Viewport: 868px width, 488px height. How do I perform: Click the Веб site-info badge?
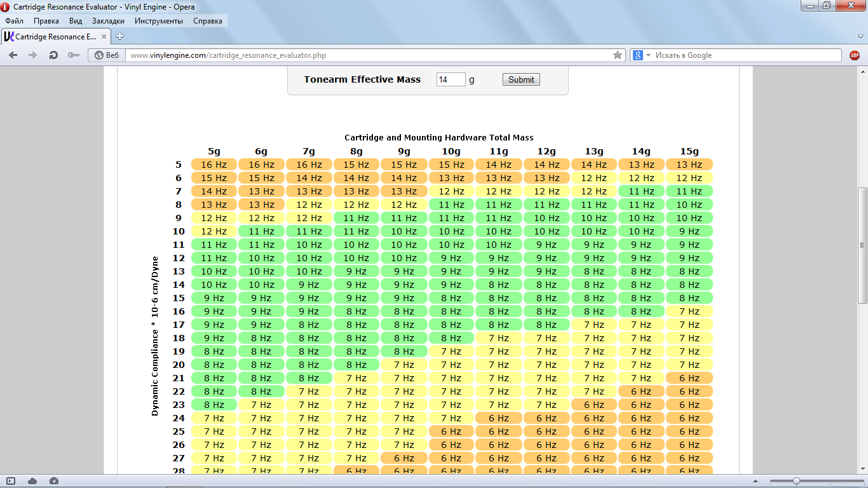click(107, 55)
